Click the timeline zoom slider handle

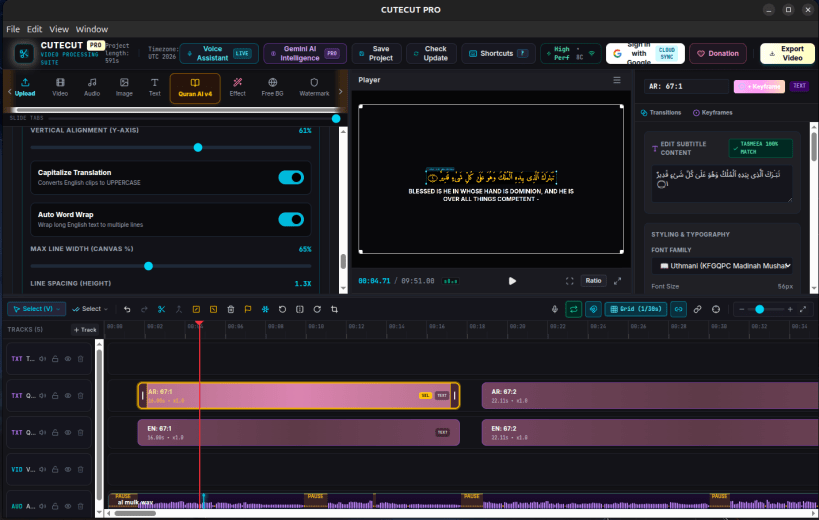759,309
